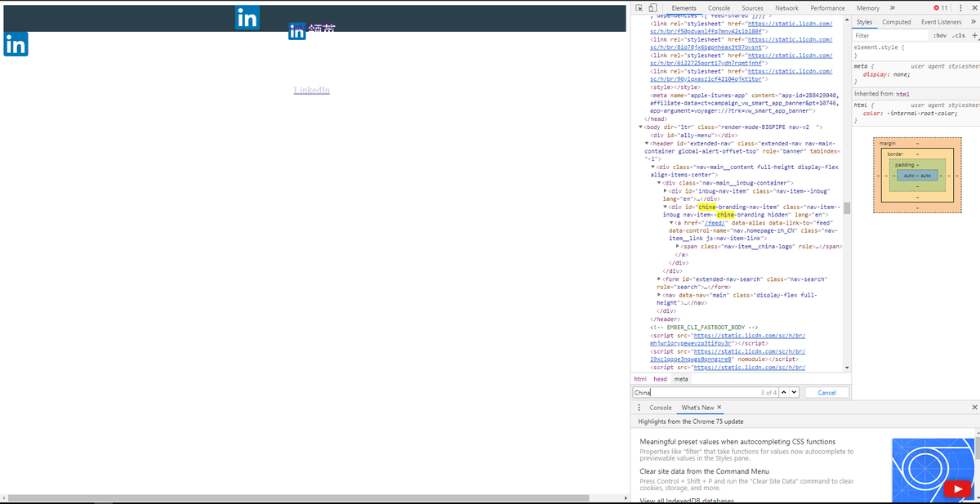Collapse the header extended-nav node
The image size is (980, 504).
(647, 144)
